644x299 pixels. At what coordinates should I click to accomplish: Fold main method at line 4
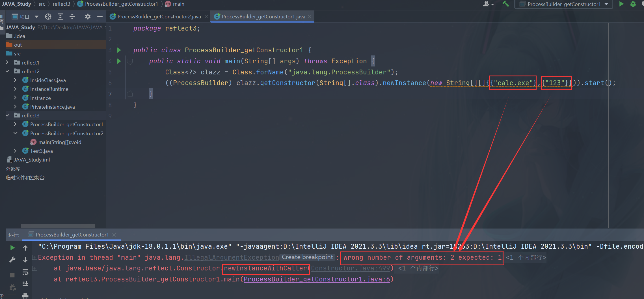130,61
